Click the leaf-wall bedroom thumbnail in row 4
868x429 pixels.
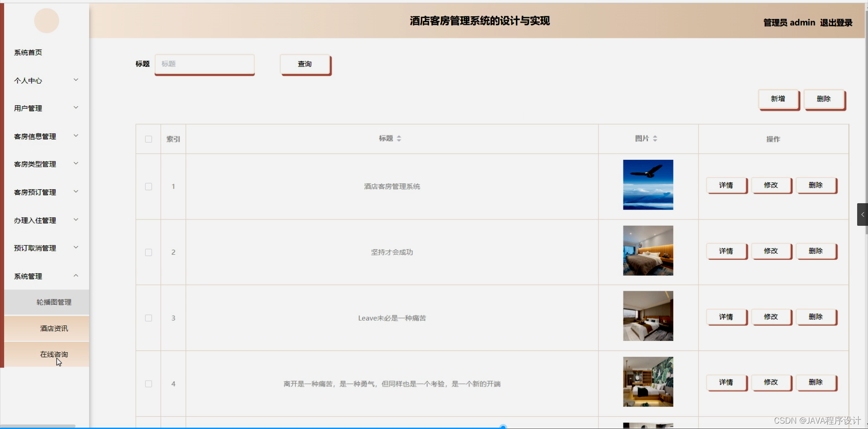pyautogui.click(x=648, y=382)
